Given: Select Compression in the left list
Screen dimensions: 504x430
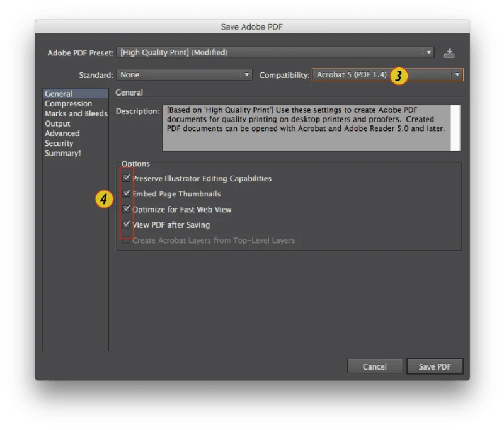Looking at the screenshot, I should coord(75,104).
